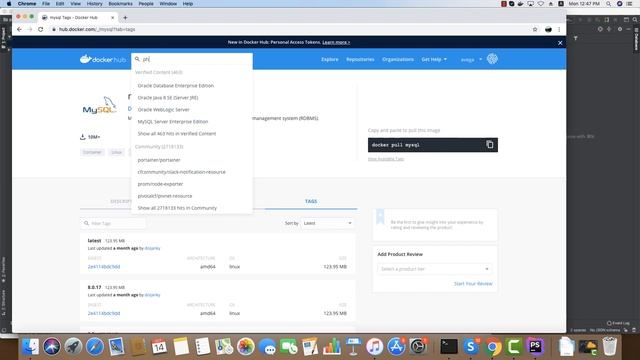Expand the Get Help dropdown
Image resolution: width=640 pixels, height=360 pixels.
click(434, 59)
